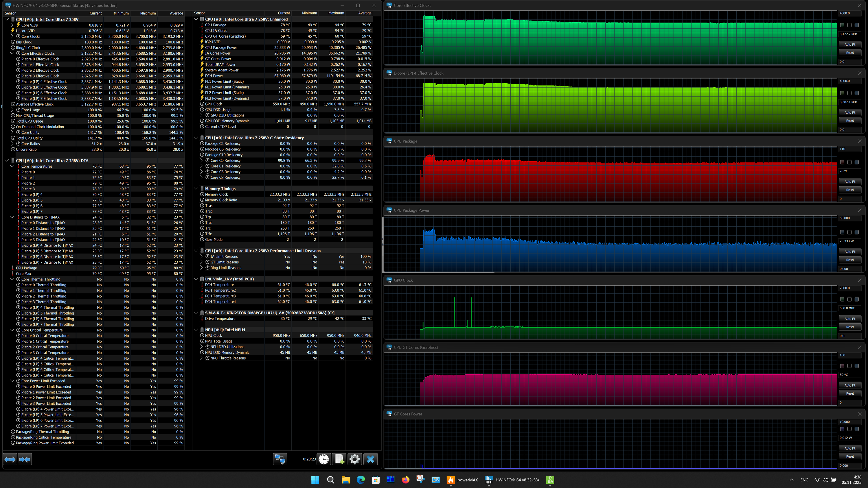
Task: Click the Maximum column header in left pane
Action: pyautogui.click(x=148, y=13)
